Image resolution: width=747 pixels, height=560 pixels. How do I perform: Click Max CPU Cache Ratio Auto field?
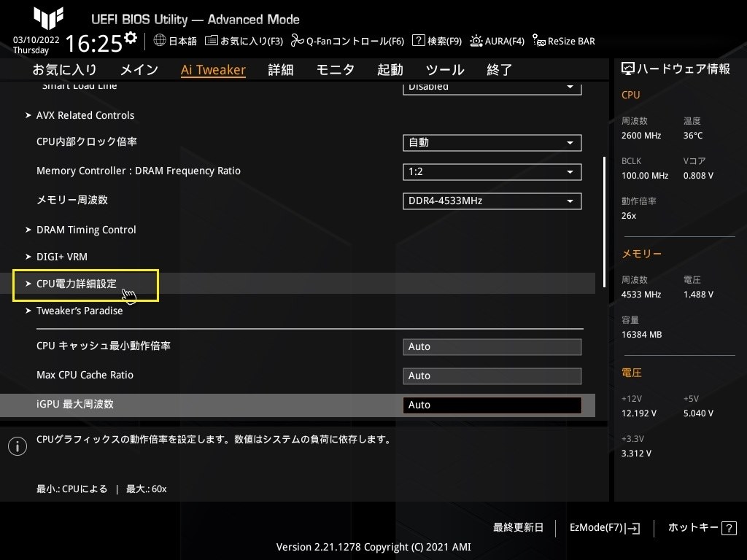click(492, 376)
